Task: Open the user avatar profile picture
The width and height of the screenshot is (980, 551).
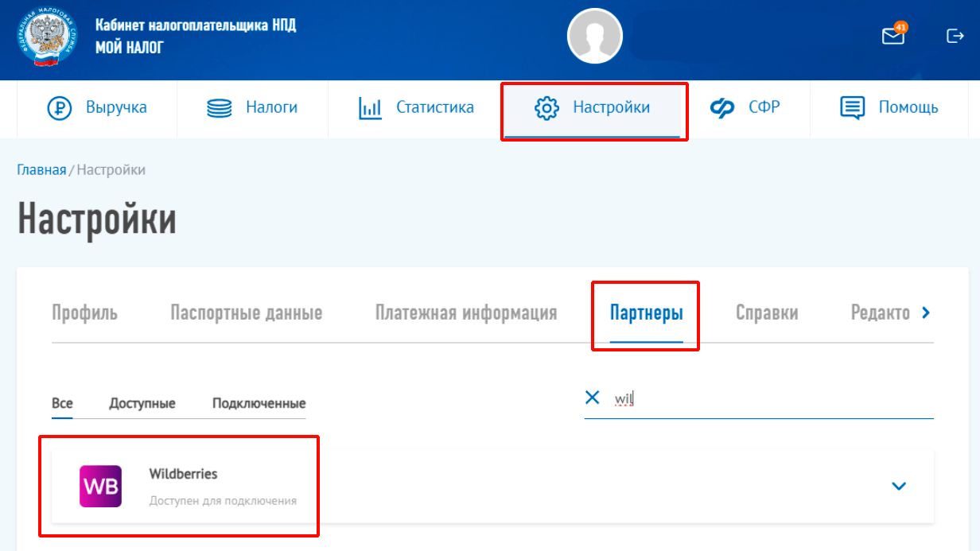Action: pyautogui.click(x=595, y=37)
